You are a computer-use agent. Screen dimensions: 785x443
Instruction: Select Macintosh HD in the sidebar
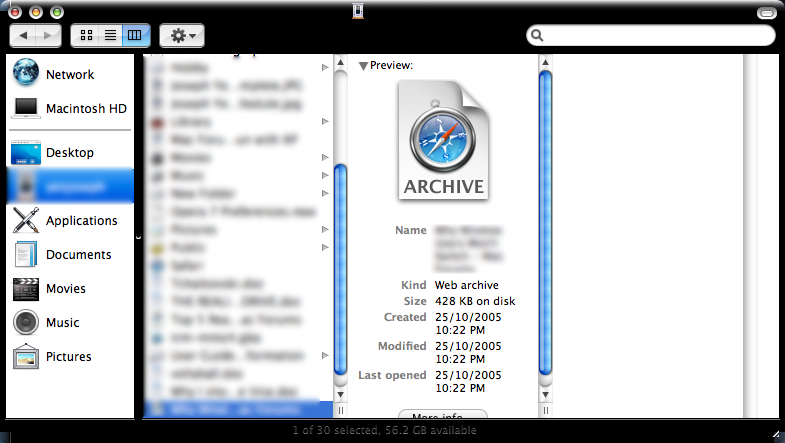coord(70,108)
